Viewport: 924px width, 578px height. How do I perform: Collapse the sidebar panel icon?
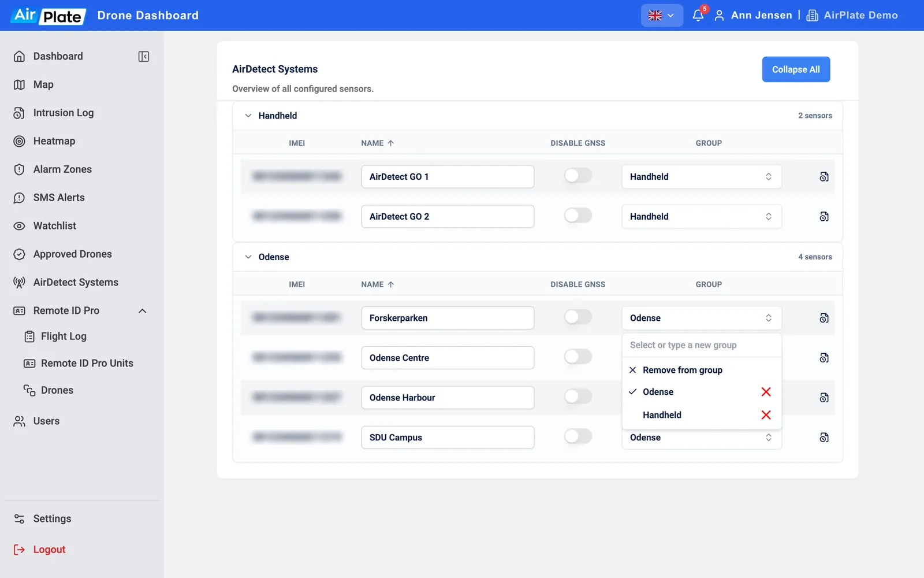[x=144, y=57]
